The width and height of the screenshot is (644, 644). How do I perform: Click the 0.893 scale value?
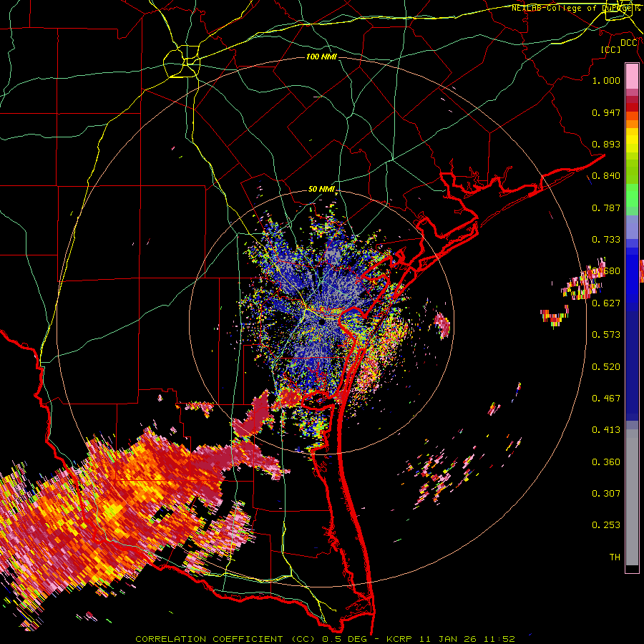click(x=606, y=144)
